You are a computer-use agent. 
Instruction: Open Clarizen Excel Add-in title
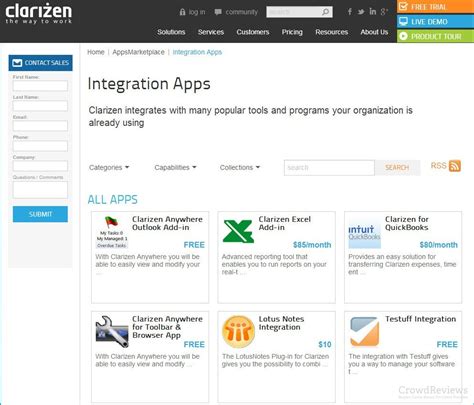point(285,223)
